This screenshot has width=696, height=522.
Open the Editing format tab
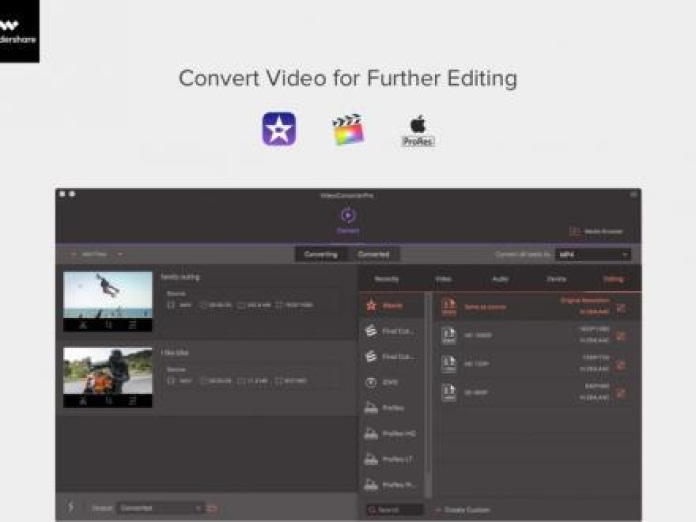pyautogui.click(x=613, y=279)
